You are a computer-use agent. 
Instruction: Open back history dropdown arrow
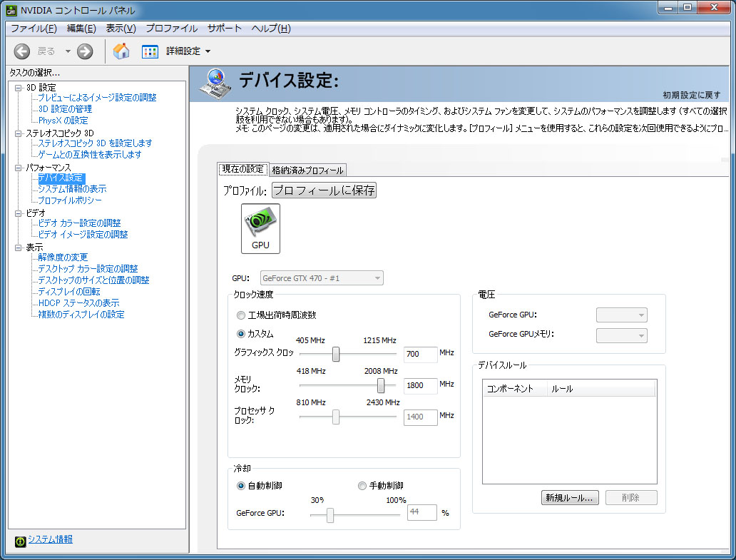click(68, 51)
